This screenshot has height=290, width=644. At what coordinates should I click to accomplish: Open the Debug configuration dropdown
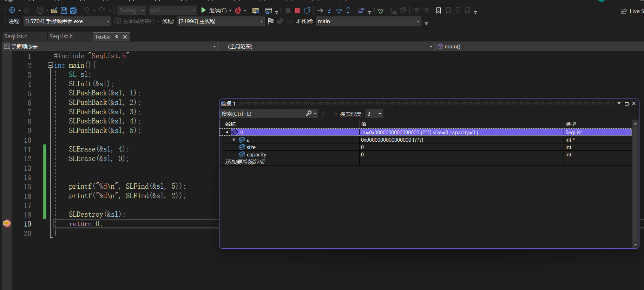132,11
